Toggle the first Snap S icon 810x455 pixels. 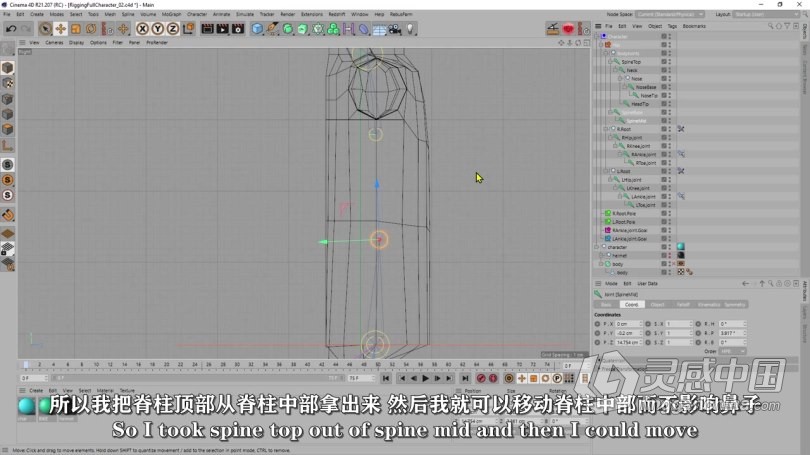point(8,165)
